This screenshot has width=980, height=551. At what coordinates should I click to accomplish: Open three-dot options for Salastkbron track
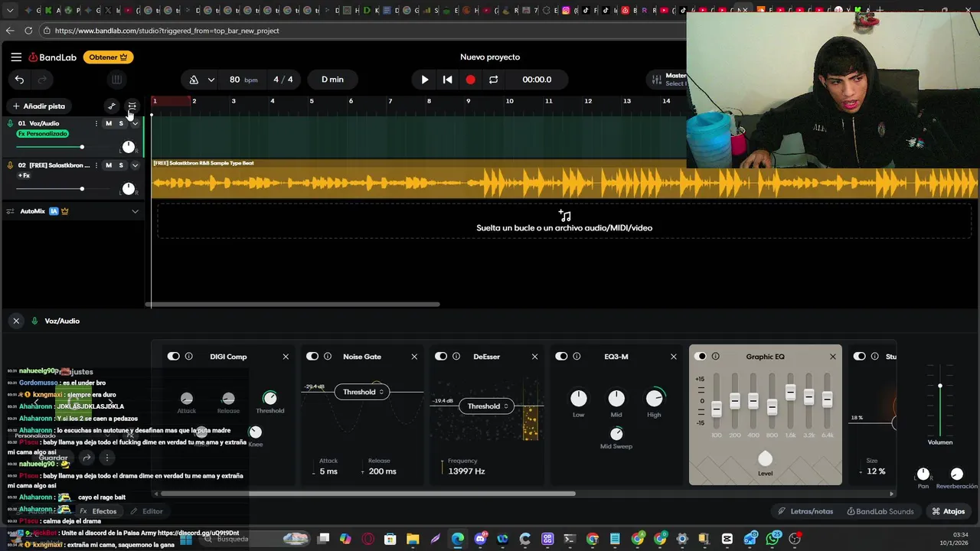click(96, 165)
